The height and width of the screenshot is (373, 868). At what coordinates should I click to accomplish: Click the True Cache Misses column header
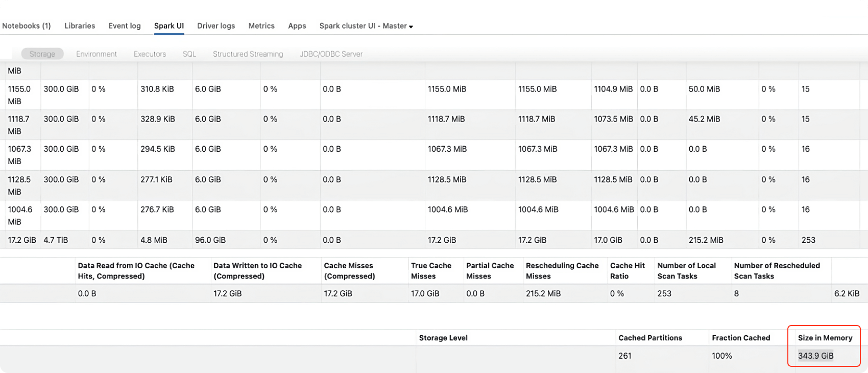(431, 271)
